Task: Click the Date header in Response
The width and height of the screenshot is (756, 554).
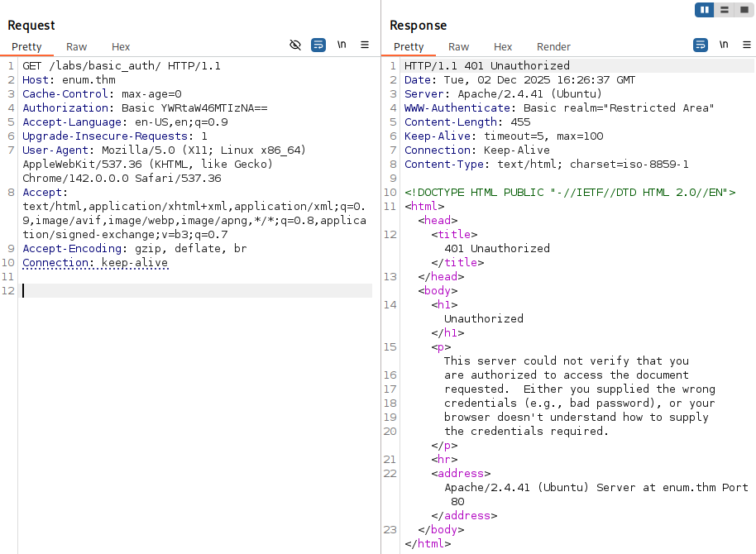Action: [519, 79]
